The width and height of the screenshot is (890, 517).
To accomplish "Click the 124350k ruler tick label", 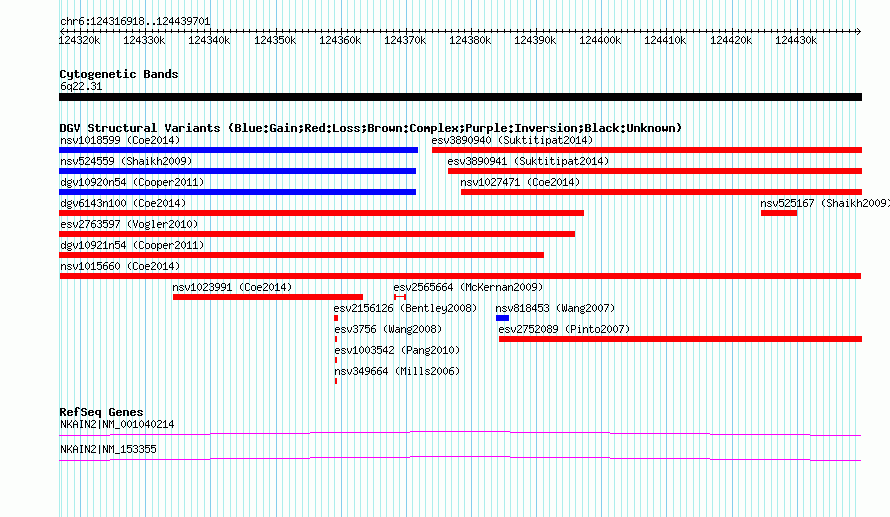I will [275, 40].
